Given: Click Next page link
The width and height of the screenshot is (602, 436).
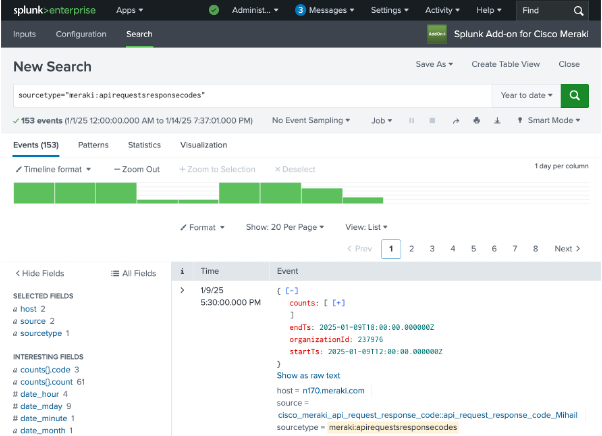Looking at the screenshot, I should 567,249.
